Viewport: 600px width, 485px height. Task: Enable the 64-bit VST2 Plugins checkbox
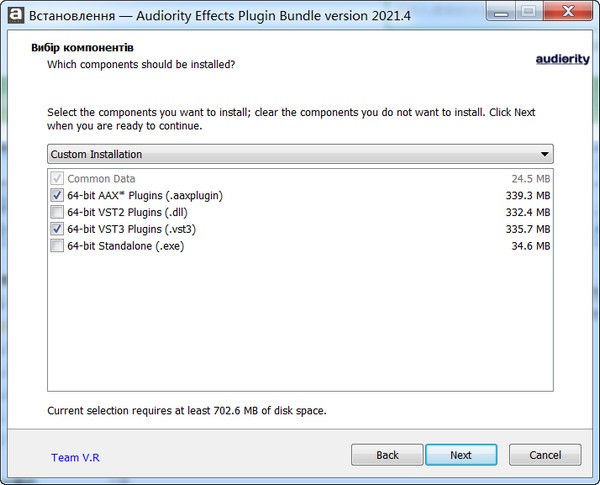57,213
